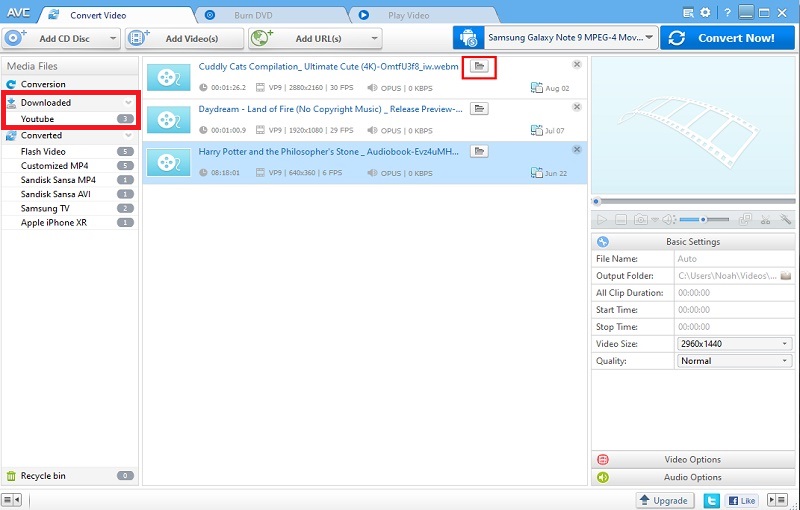Viewport: 800px width, 510px height.
Task: Click the play button in the preview controls
Action: [x=602, y=220]
